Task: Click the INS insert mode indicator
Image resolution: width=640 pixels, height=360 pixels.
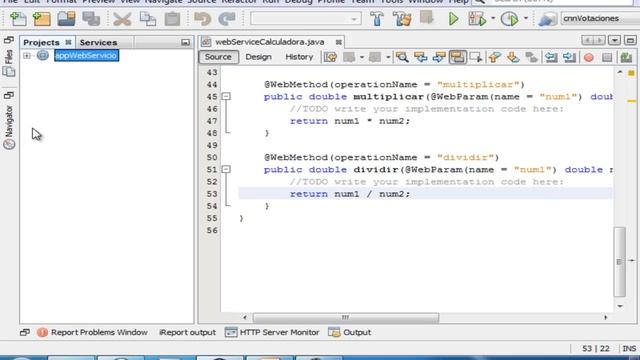Action: pyautogui.click(x=629, y=349)
